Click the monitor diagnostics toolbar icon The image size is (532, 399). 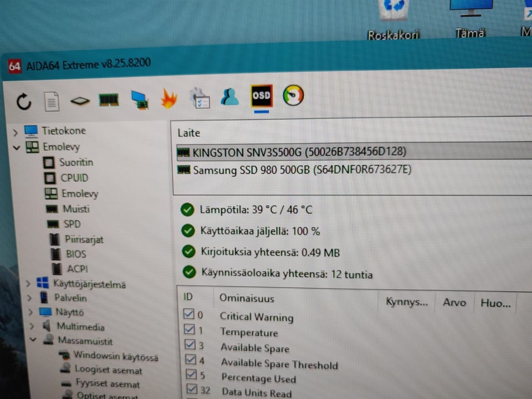(x=140, y=100)
